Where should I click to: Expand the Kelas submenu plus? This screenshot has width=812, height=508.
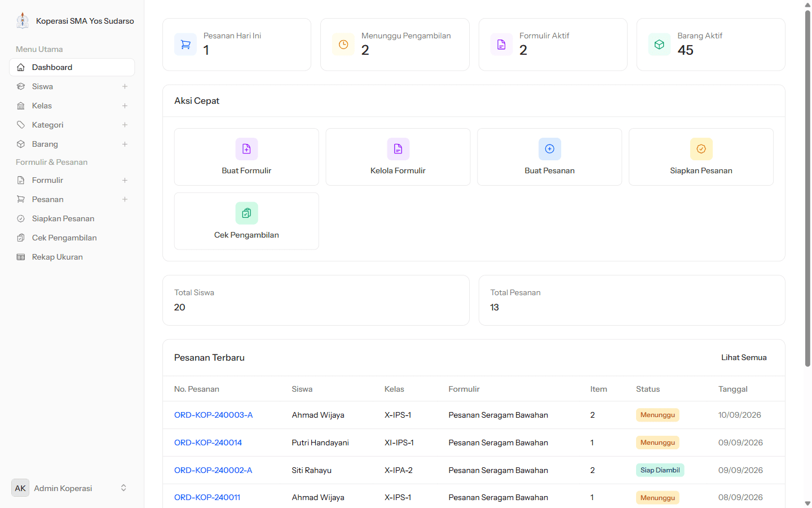tap(125, 106)
